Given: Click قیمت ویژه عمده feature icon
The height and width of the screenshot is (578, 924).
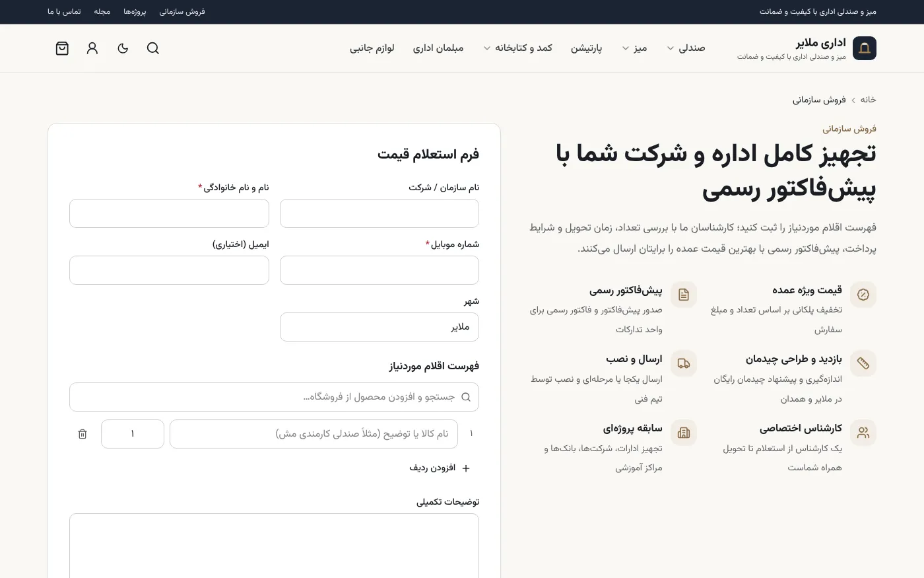Looking at the screenshot, I should [x=863, y=295].
